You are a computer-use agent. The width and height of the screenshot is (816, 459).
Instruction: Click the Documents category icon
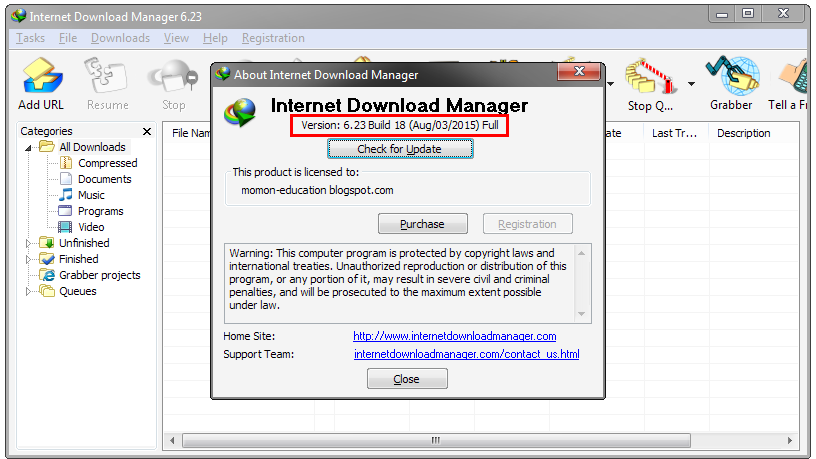pyautogui.click(x=66, y=179)
